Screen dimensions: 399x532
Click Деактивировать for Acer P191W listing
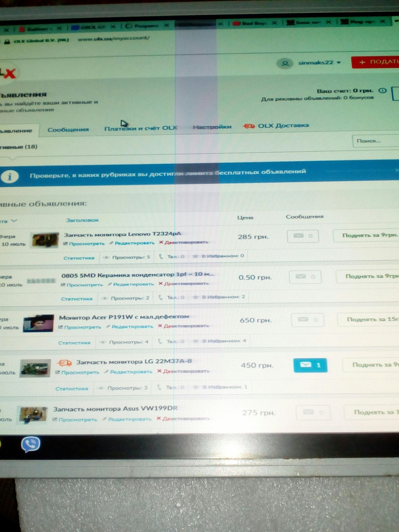click(x=183, y=326)
